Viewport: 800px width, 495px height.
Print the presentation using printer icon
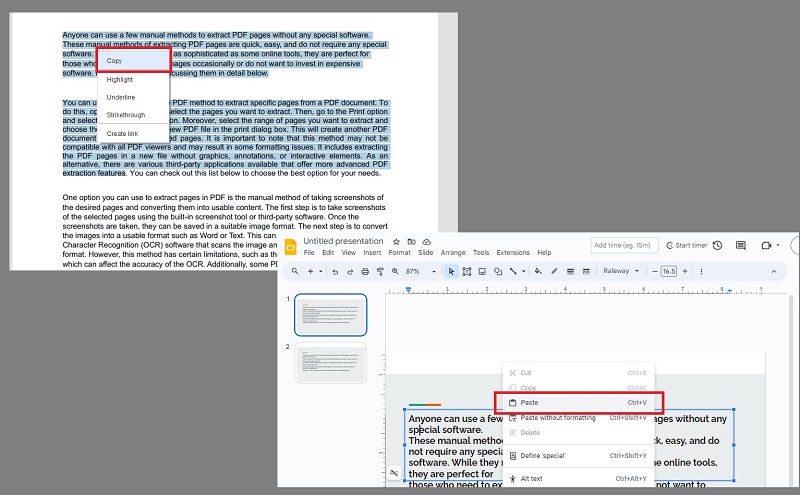pyautogui.click(x=365, y=271)
